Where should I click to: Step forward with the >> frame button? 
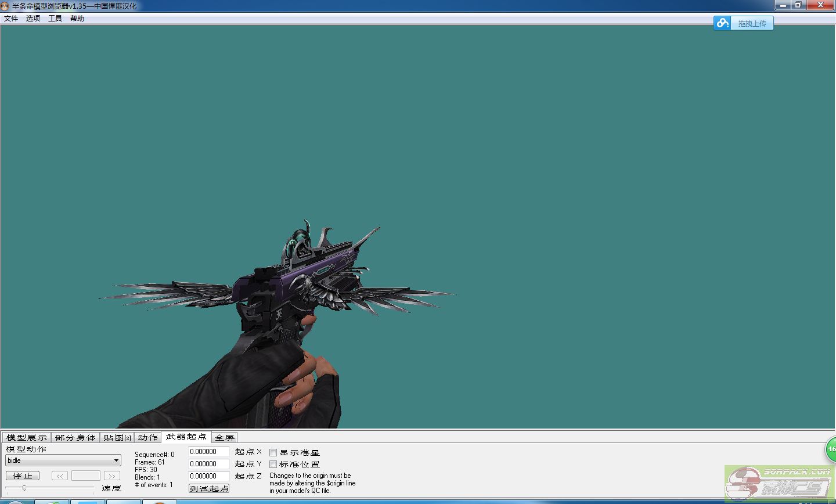(111, 476)
